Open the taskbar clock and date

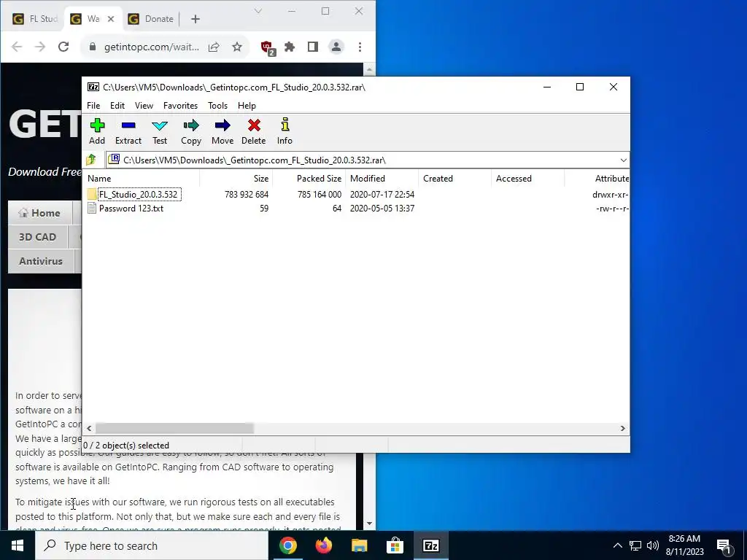point(684,545)
